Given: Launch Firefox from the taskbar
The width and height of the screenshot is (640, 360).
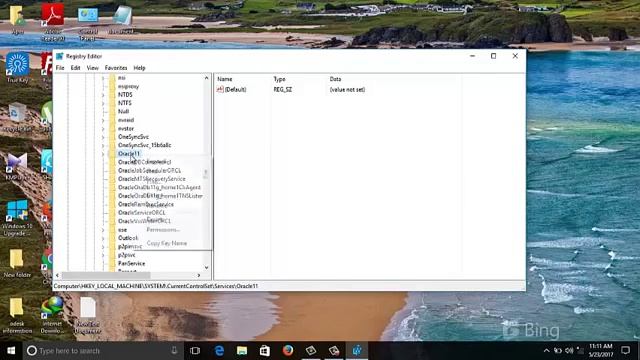Looking at the screenshot, I should pos(288,350).
